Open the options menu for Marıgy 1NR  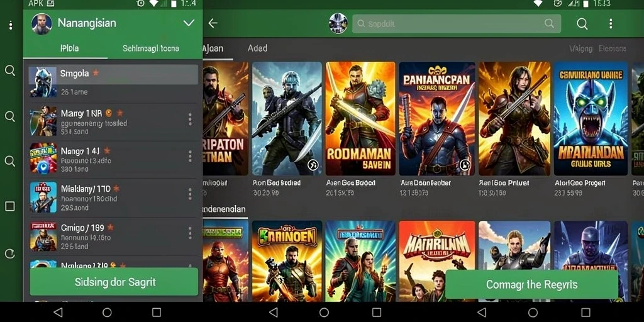[190, 119]
